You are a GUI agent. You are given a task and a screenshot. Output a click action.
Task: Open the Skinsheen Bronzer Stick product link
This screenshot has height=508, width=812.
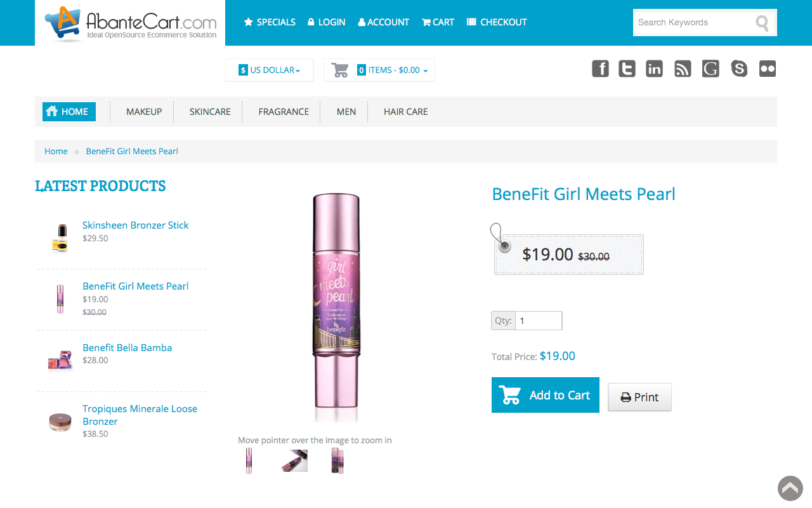coord(136,225)
